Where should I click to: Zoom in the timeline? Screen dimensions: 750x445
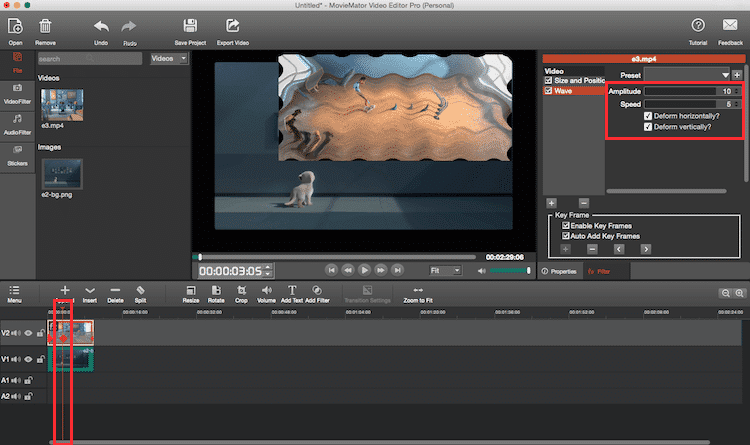[739, 293]
